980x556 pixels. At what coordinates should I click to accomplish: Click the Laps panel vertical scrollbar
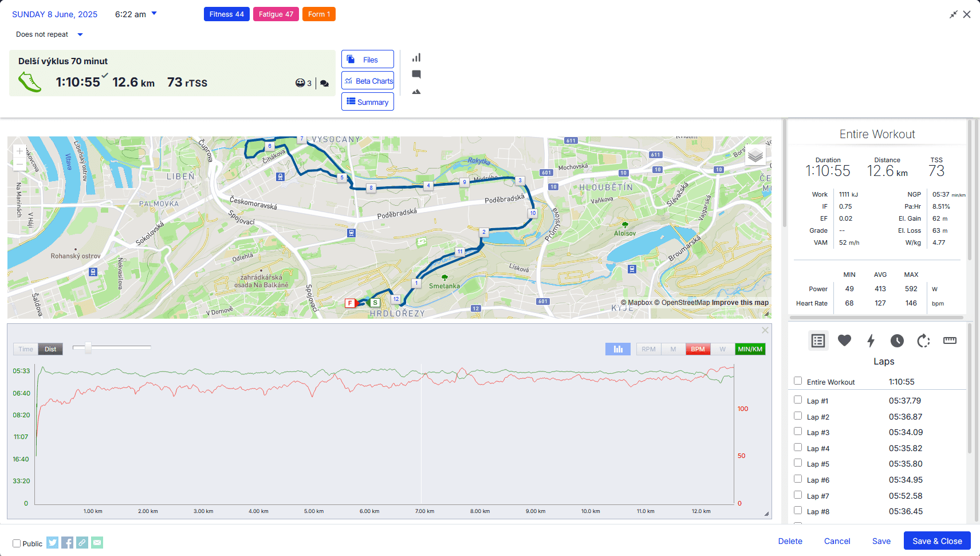pos(969,390)
